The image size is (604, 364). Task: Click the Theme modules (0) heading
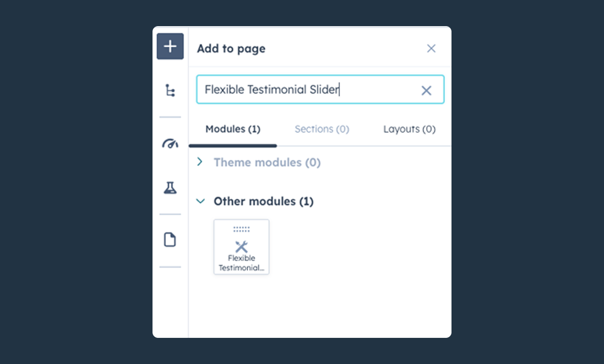pos(267,162)
